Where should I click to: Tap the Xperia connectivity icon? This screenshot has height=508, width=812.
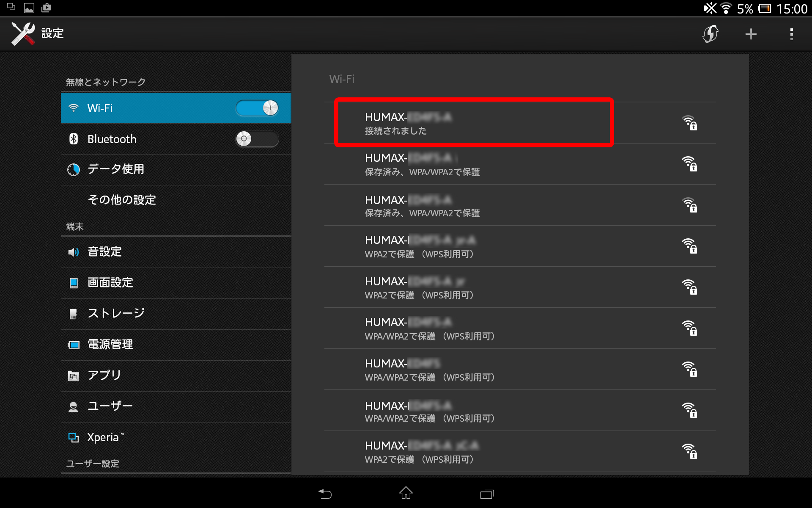(74, 437)
